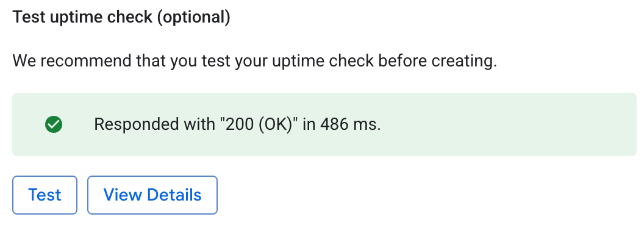The image size is (644, 228).
Task: Click the light green result banner background
Action: pos(324,124)
